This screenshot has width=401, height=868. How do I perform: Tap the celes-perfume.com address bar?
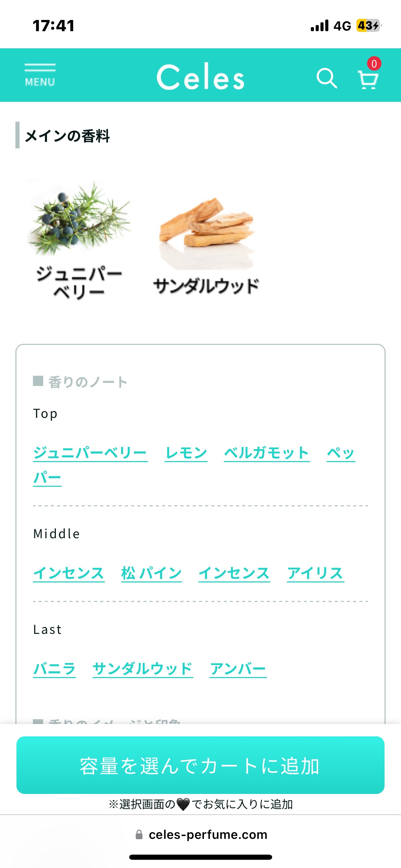208,834
